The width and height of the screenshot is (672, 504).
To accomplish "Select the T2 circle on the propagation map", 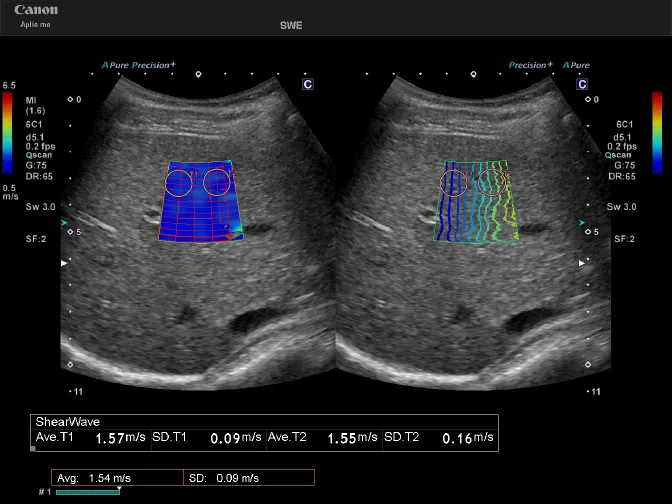I will click(x=491, y=183).
